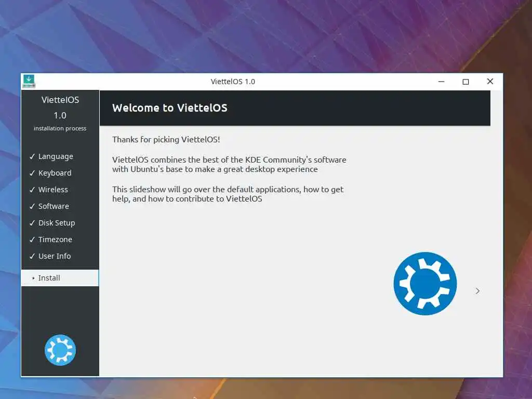Viewport: 532px width, 399px height.
Task: Click the installer download icon in title bar
Action: (x=29, y=82)
